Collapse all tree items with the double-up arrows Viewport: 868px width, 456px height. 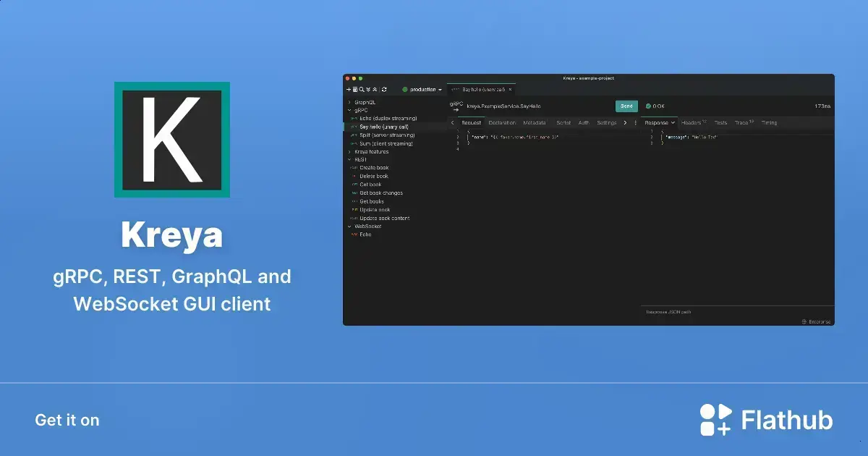[x=375, y=90]
